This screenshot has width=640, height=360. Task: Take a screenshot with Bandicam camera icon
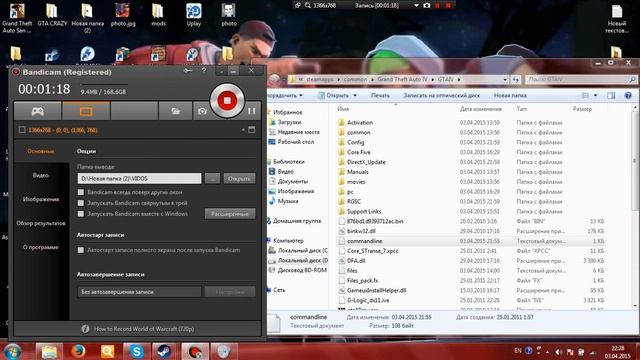[202, 111]
